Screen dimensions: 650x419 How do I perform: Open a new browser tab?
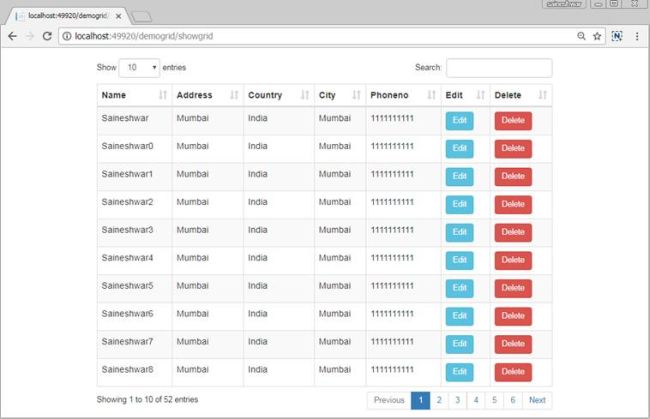[x=141, y=17]
